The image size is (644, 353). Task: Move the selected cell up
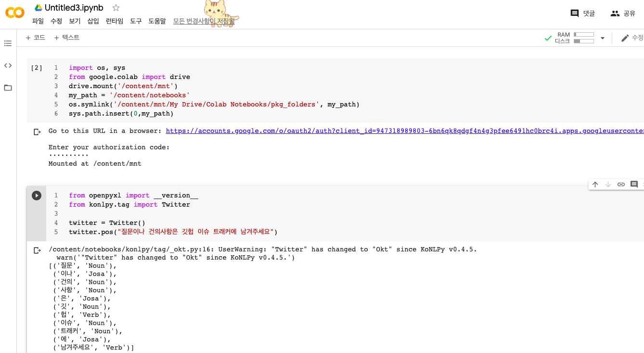click(595, 184)
